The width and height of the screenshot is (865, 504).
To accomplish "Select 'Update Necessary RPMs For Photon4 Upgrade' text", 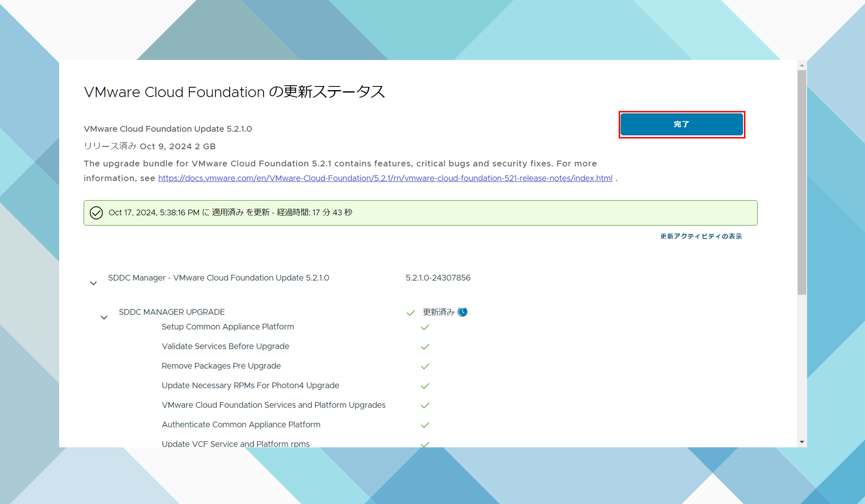I will point(250,385).
